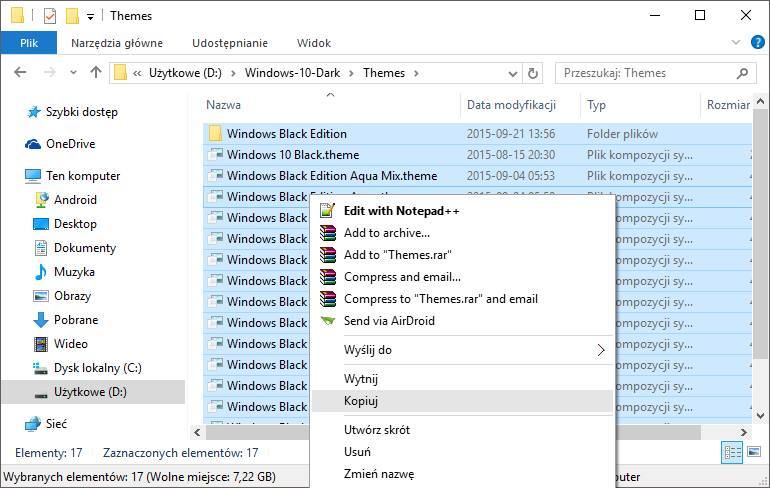Switch to details view layout icon
Image resolution: width=770 pixels, height=488 pixels.
tap(732, 452)
